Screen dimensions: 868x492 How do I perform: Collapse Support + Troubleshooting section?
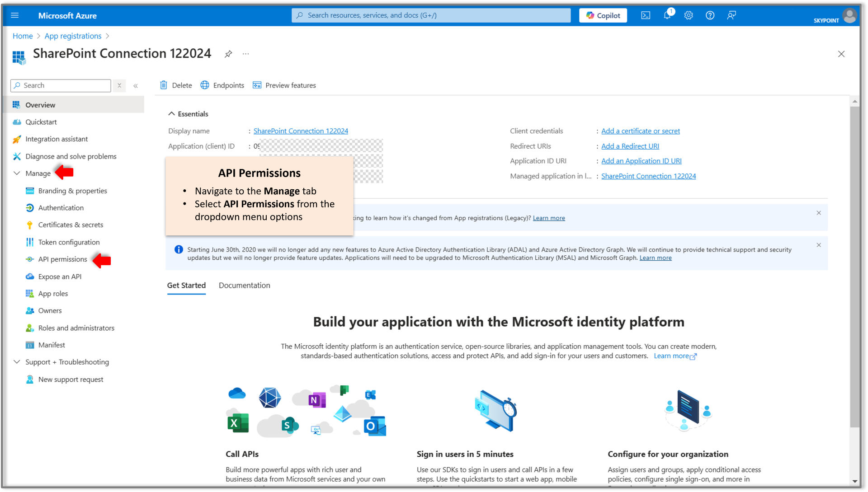[x=17, y=362]
